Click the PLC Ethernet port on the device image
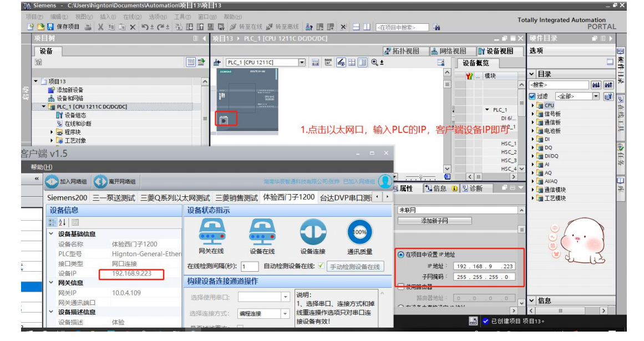 coord(224,120)
